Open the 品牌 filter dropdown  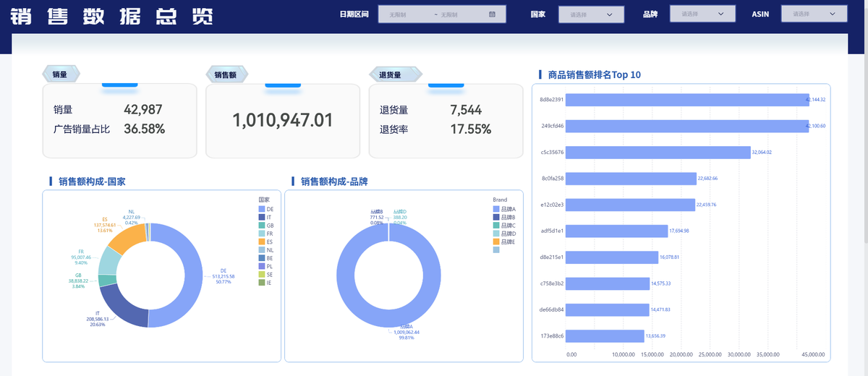coord(702,14)
